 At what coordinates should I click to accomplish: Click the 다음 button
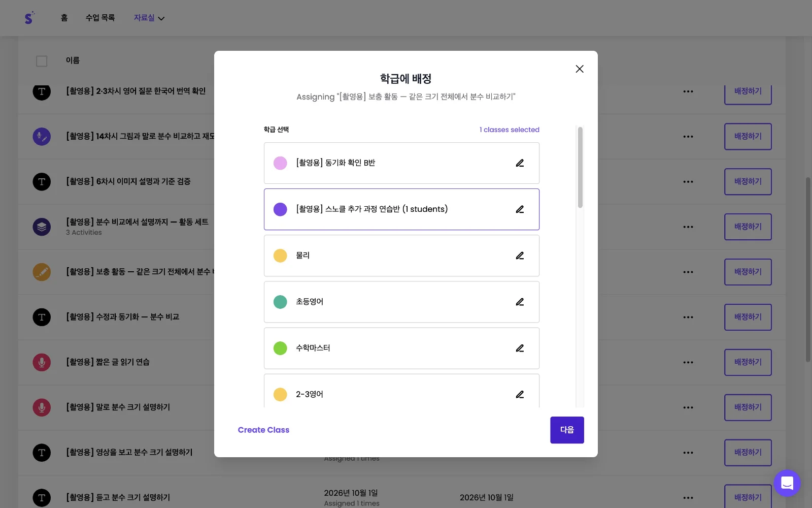coord(567,430)
